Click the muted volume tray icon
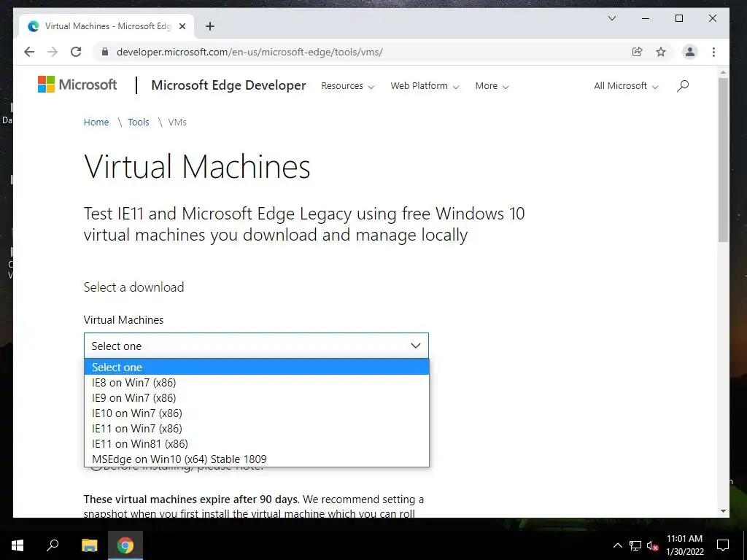Image resolution: width=747 pixels, height=560 pixels. tap(652, 545)
